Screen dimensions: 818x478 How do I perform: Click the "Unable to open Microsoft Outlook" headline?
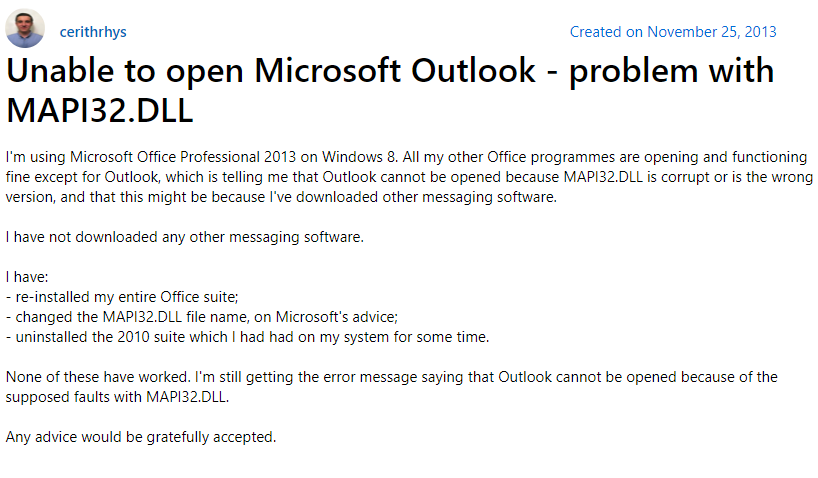point(271,70)
